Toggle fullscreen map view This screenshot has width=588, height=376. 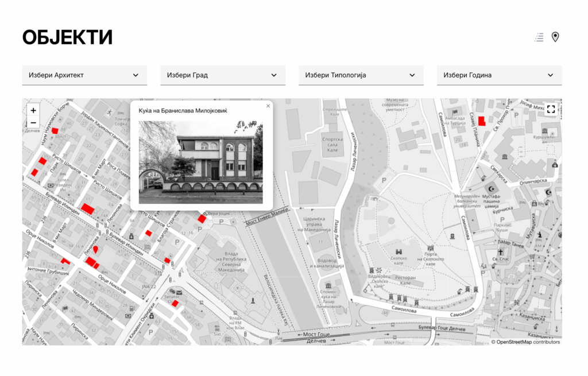(x=551, y=109)
